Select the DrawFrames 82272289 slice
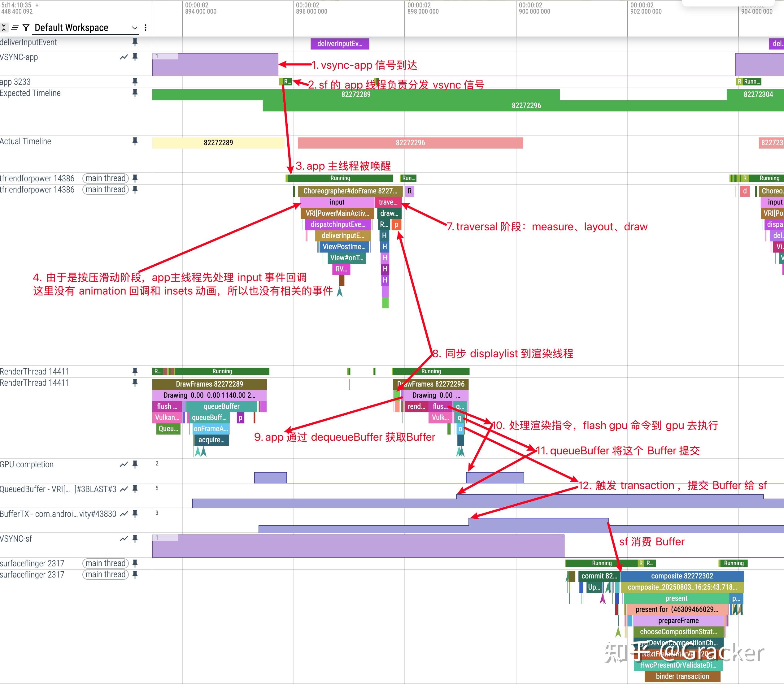 [x=209, y=384]
